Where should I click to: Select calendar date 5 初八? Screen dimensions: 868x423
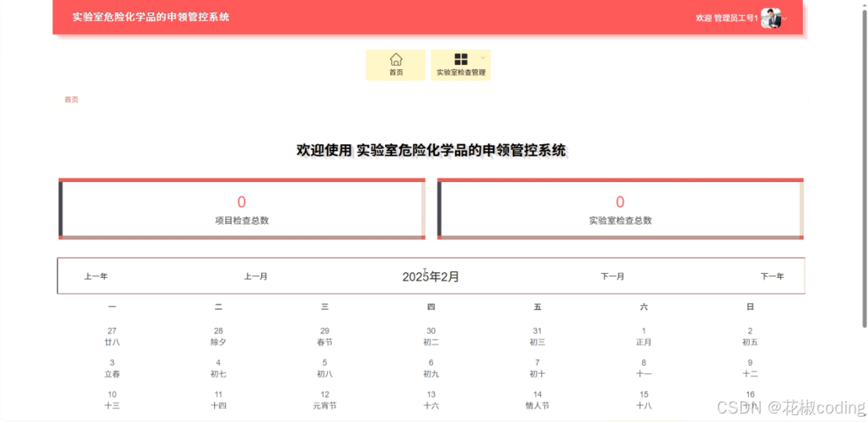point(325,368)
